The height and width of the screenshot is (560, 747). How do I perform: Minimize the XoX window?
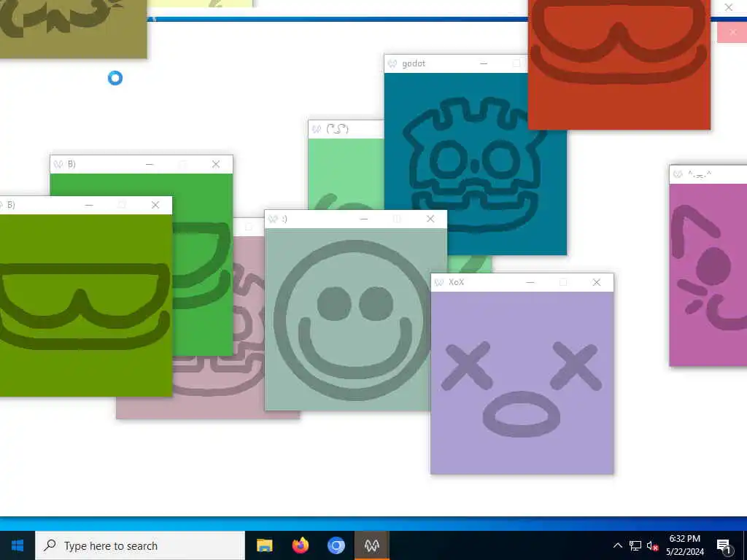pyautogui.click(x=530, y=282)
